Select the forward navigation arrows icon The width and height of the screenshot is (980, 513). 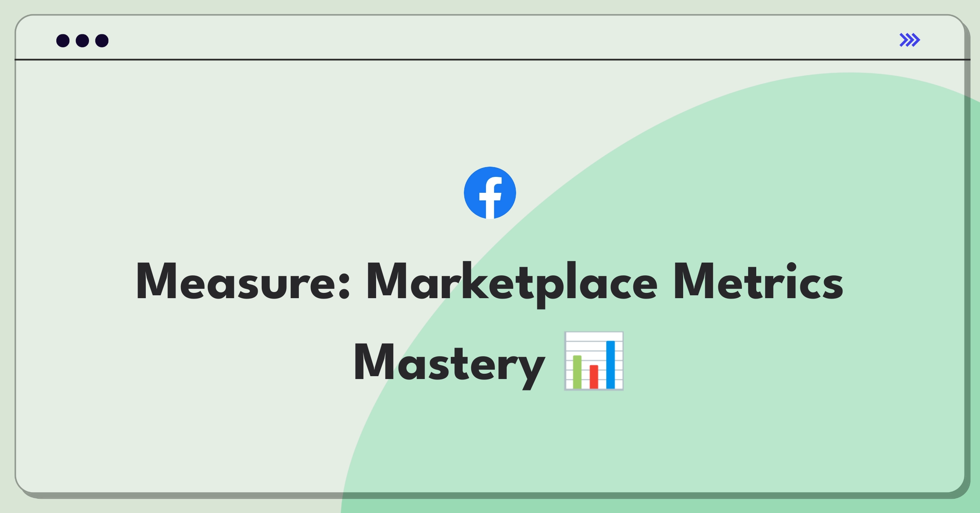coord(910,40)
